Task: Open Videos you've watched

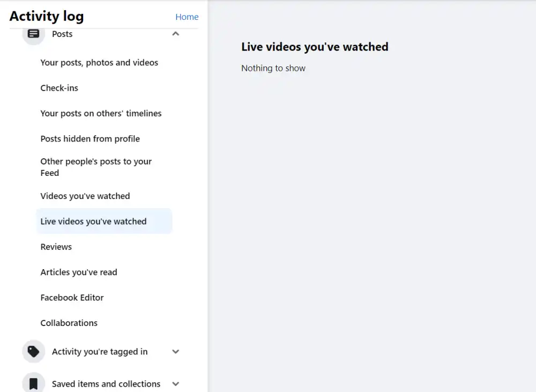Action: 85,196
